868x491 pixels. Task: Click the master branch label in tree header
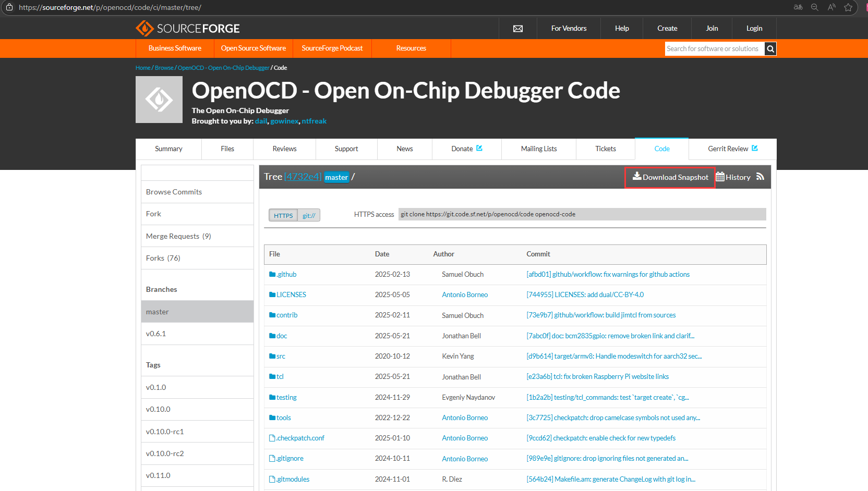point(336,177)
